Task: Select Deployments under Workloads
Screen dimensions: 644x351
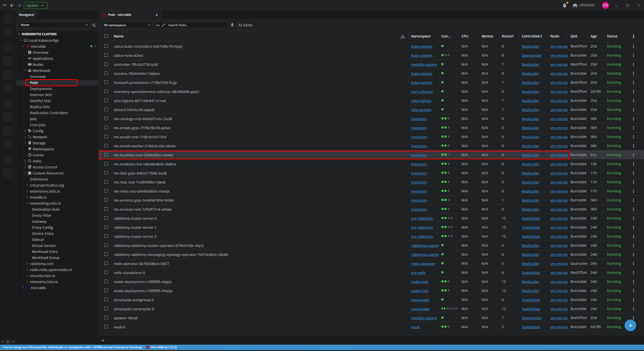Action: (41, 89)
